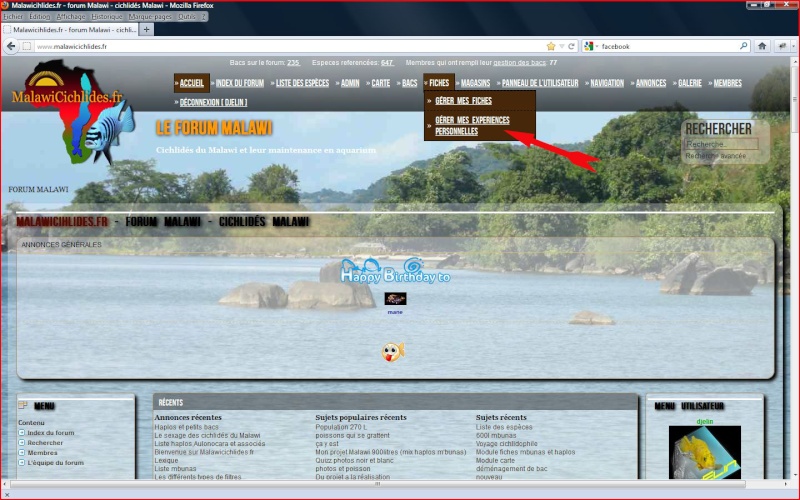Open the Galerie nav link

point(690,83)
